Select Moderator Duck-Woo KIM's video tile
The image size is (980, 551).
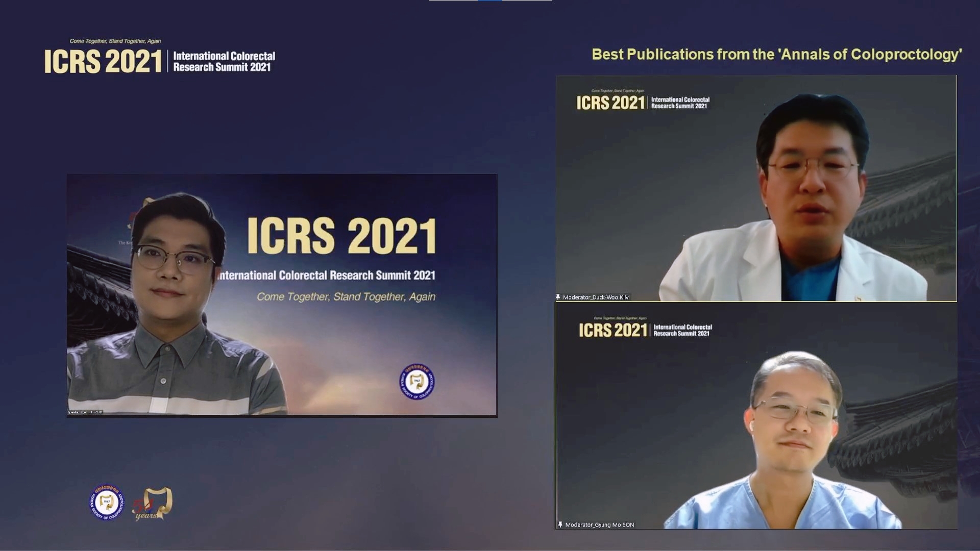pos(756,188)
